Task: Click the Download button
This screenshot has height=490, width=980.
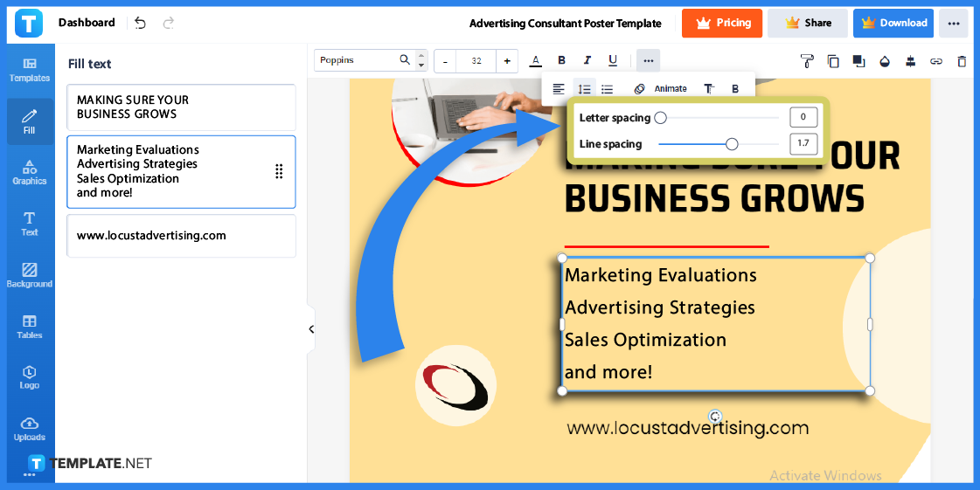Action: coord(893,24)
